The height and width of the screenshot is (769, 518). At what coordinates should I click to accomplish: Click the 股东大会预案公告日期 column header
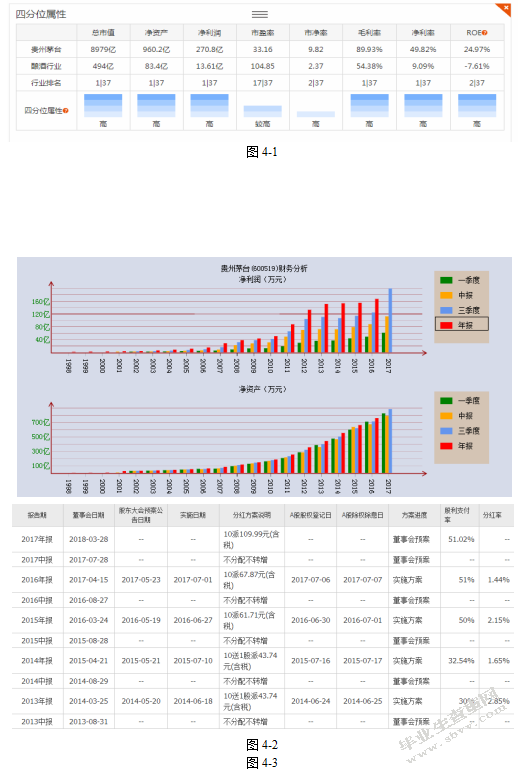[x=141, y=515]
